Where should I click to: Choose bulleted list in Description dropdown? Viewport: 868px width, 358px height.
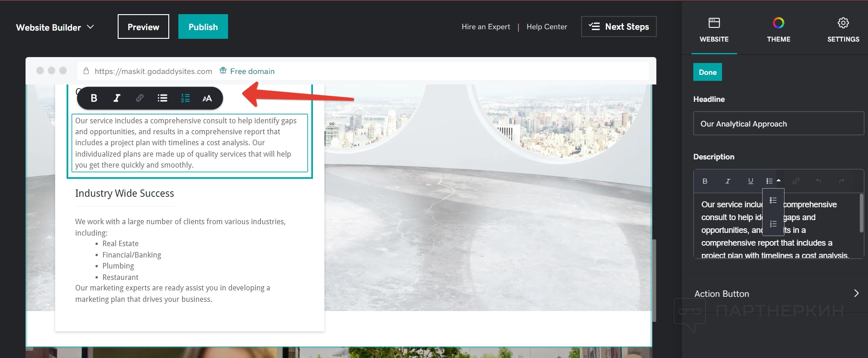[773, 200]
